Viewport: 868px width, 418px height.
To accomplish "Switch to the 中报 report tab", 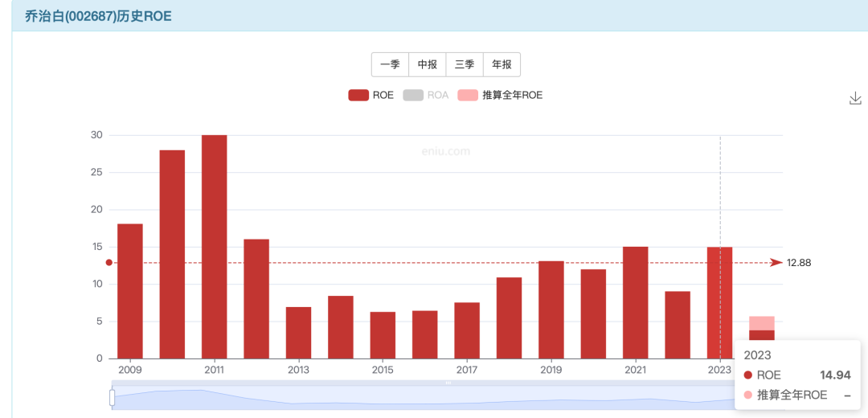I will [428, 65].
